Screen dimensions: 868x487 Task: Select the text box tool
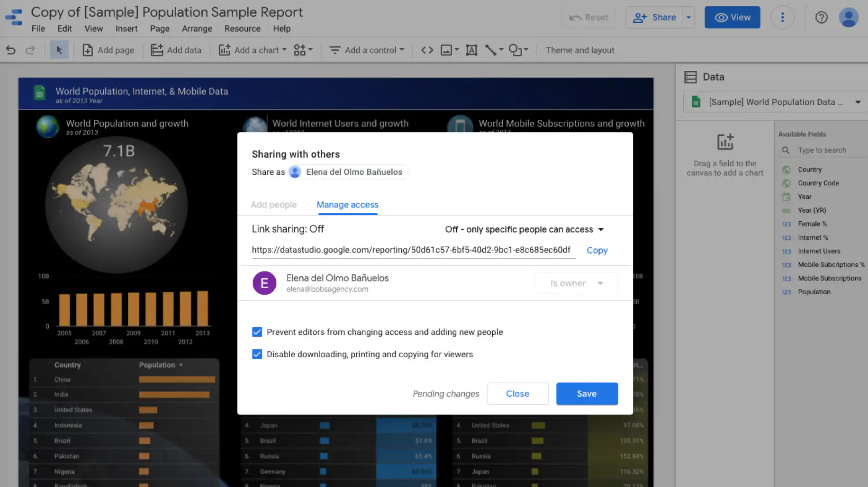click(471, 50)
